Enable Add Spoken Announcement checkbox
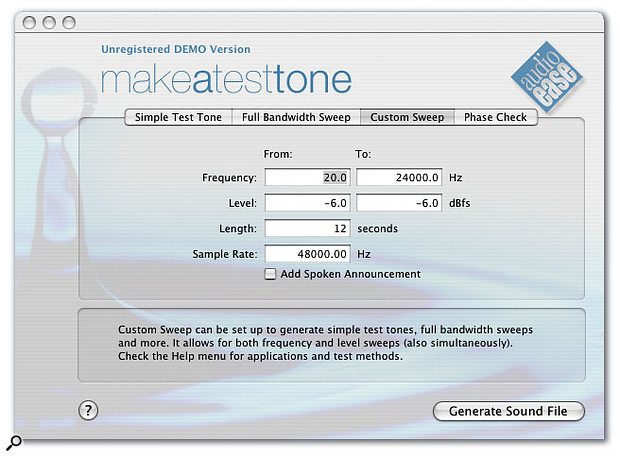Viewport: 620px width, 457px height. (270, 274)
